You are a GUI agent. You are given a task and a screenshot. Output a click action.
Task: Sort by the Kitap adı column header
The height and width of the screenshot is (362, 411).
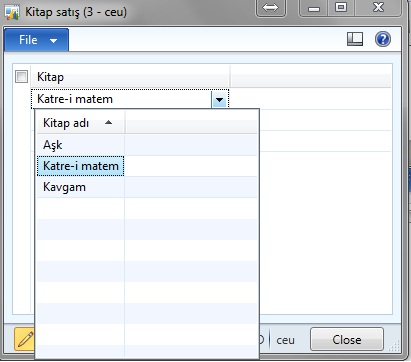81,123
